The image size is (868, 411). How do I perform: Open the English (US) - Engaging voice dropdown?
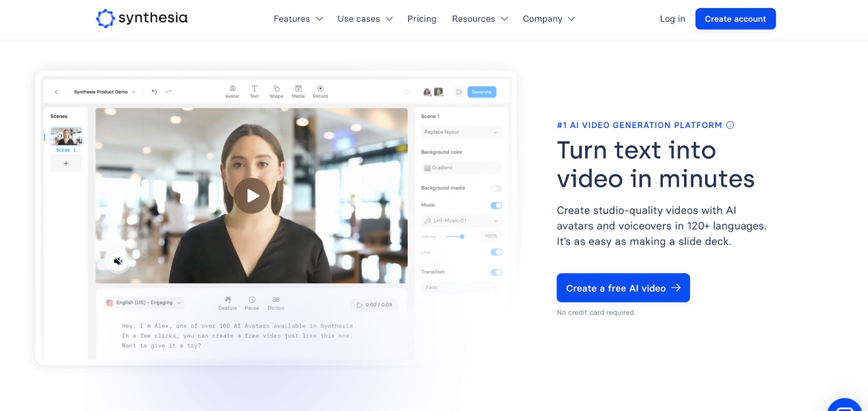pyautogui.click(x=144, y=303)
